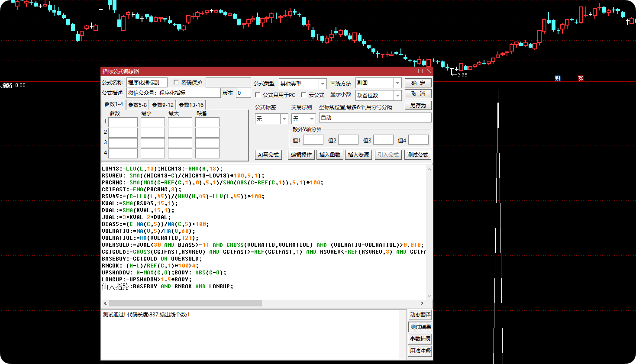Screen dimensions: 636x364
Task: Click the code editor vertical scroll down arrow
Action: tap(429, 296)
